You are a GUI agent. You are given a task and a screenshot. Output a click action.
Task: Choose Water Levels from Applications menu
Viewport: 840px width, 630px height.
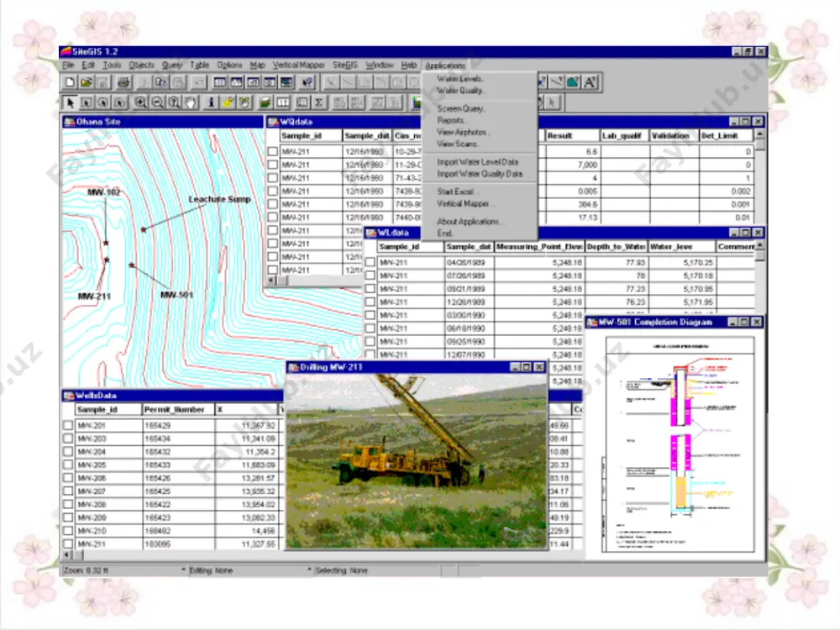(459, 79)
